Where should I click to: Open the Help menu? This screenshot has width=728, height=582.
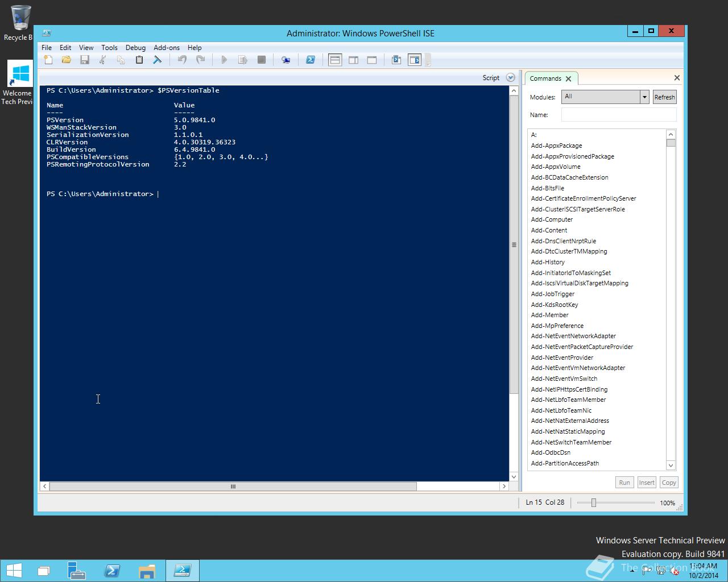(x=195, y=48)
